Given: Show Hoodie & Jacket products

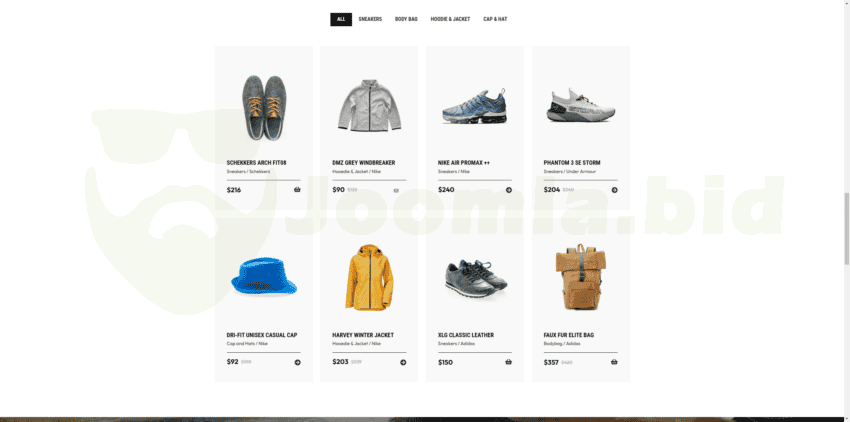Looking at the screenshot, I should tap(450, 19).
